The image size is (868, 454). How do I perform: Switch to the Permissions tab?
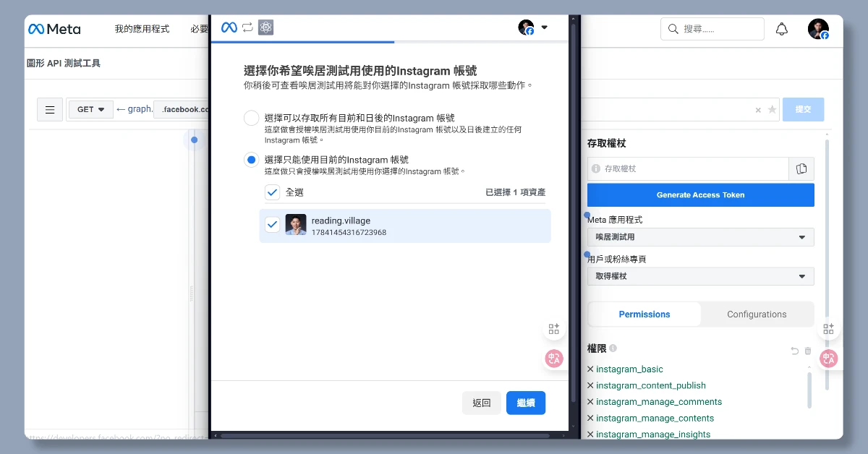pos(644,314)
